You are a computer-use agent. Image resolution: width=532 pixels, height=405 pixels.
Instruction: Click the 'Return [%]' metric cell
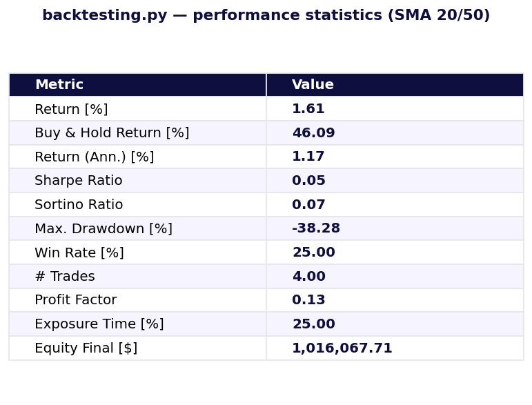[x=138, y=108]
